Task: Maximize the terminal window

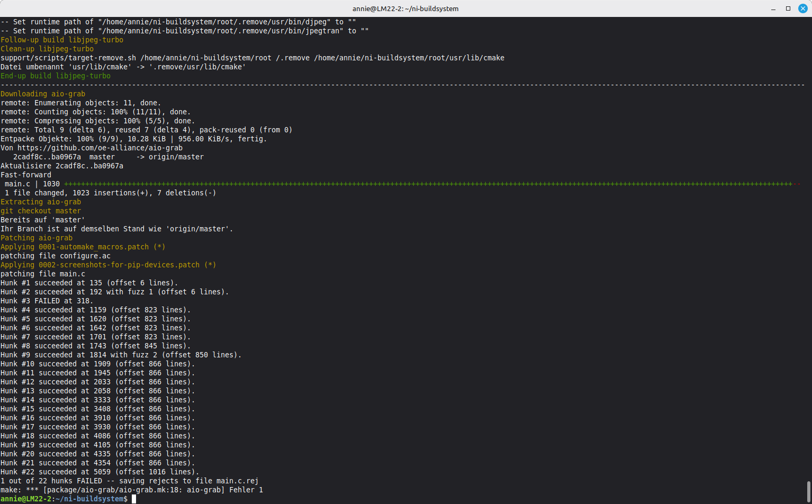Action: tap(788, 8)
